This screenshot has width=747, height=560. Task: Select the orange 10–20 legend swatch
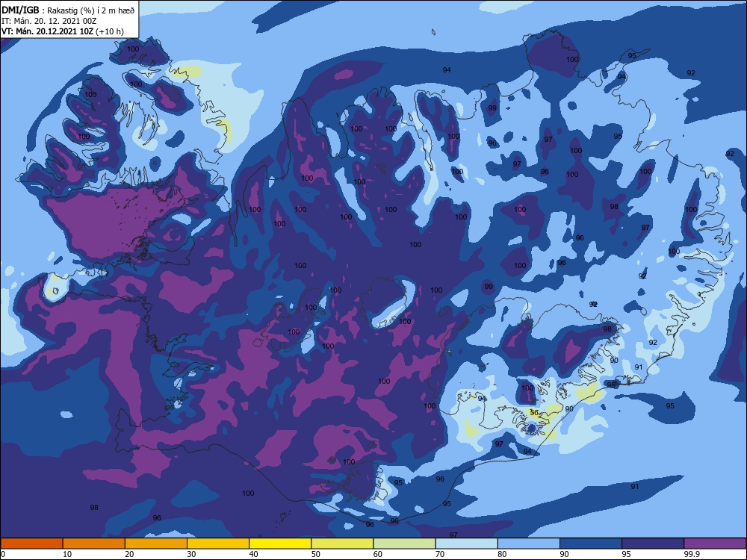pos(94,544)
